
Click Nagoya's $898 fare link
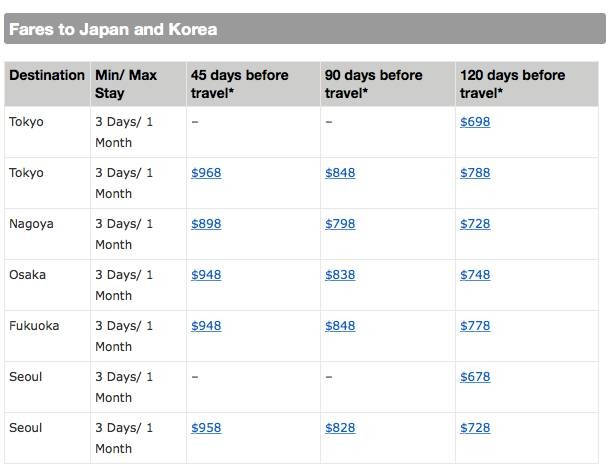[x=206, y=224]
